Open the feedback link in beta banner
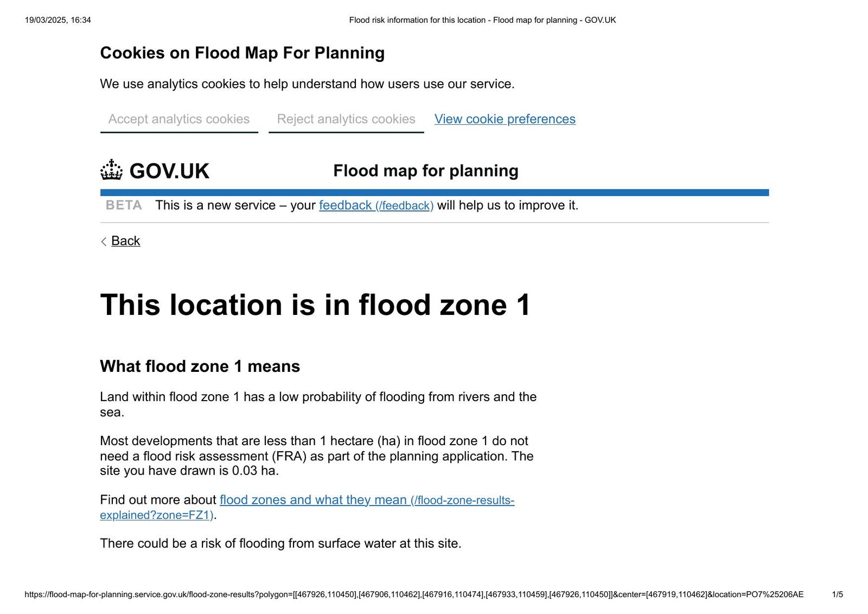868x614 pixels. click(x=375, y=205)
